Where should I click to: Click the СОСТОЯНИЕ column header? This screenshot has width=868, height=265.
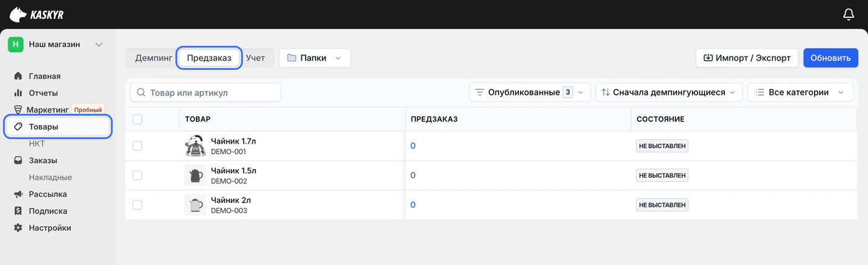(x=660, y=119)
